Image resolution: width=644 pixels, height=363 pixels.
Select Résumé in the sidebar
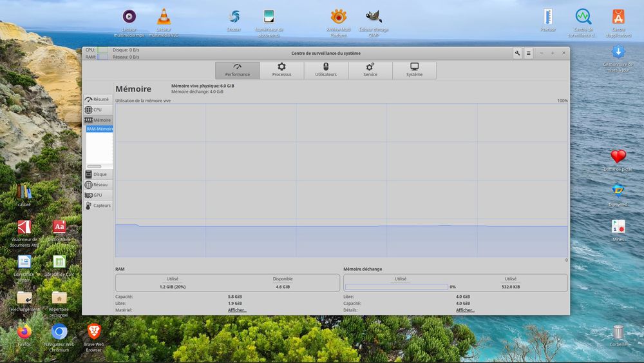[x=98, y=99]
